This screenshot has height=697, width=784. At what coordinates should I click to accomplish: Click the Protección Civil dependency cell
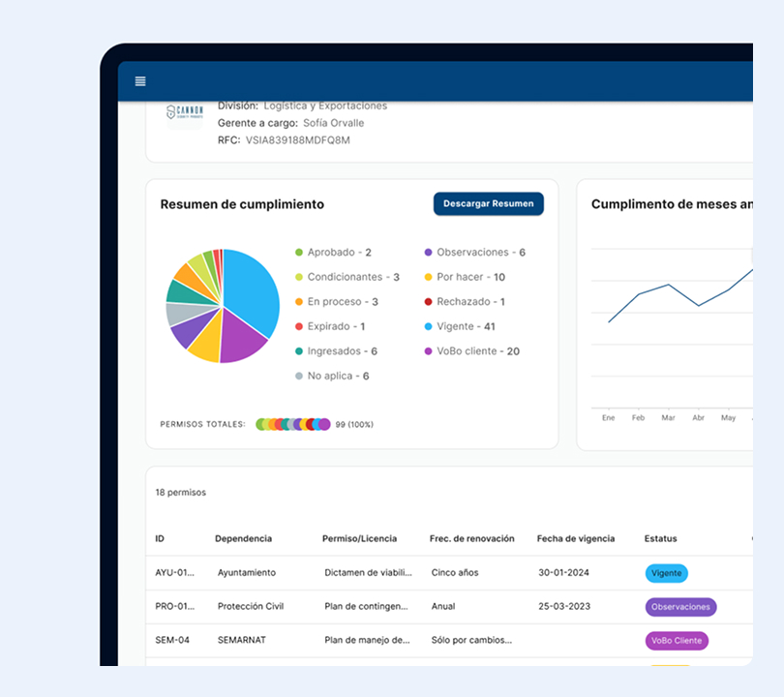(x=251, y=606)
